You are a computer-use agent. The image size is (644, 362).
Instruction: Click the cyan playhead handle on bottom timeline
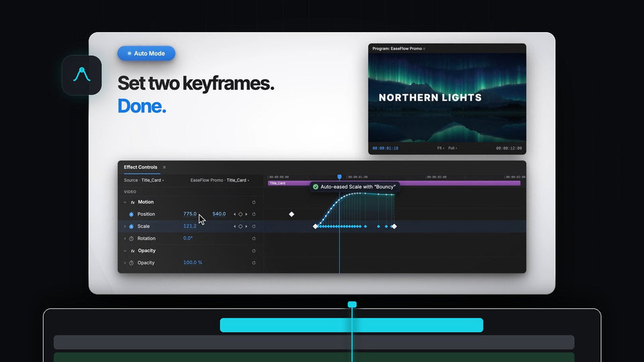coord(352,304)
